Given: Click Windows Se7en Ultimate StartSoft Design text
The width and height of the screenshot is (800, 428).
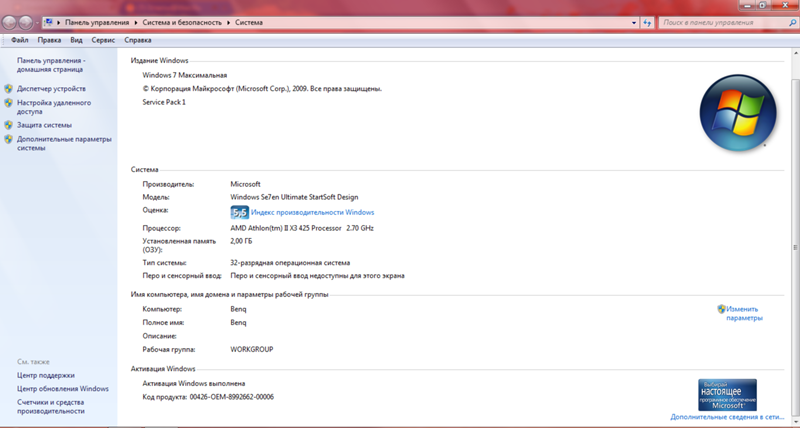Looking at the screenshot, I should [x=294, y=197].
